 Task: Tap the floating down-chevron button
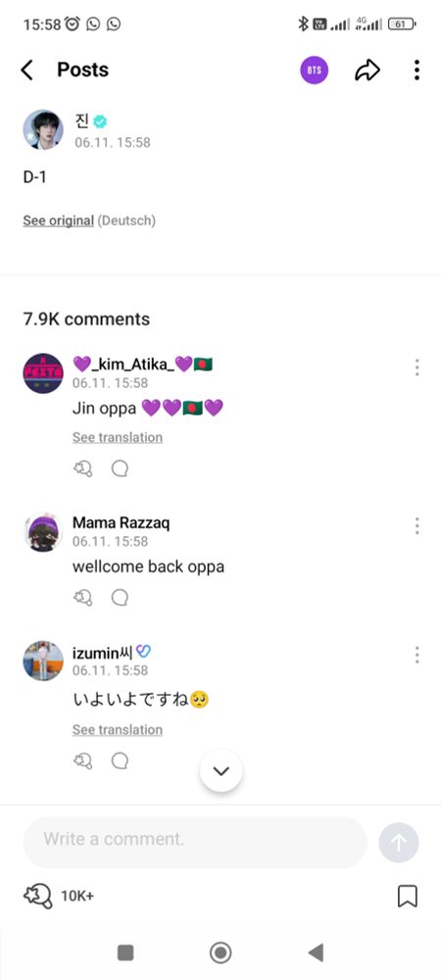click(221, 770)
